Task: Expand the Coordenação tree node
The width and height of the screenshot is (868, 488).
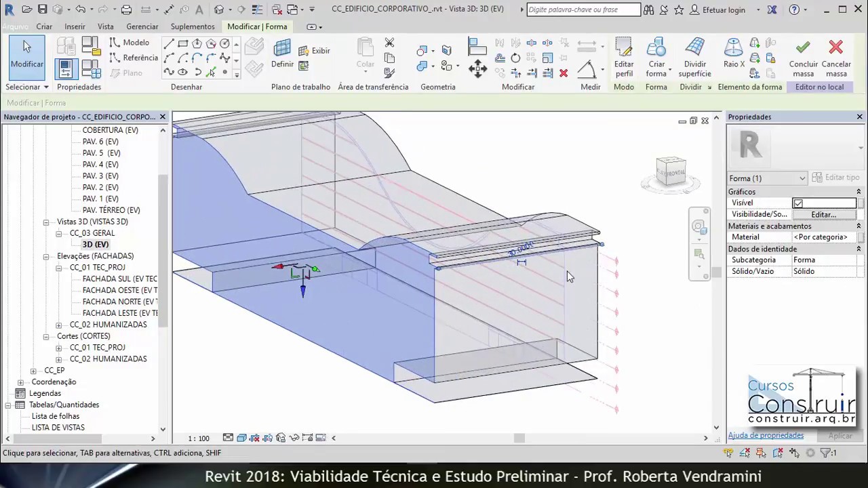Action: [20, 382]
